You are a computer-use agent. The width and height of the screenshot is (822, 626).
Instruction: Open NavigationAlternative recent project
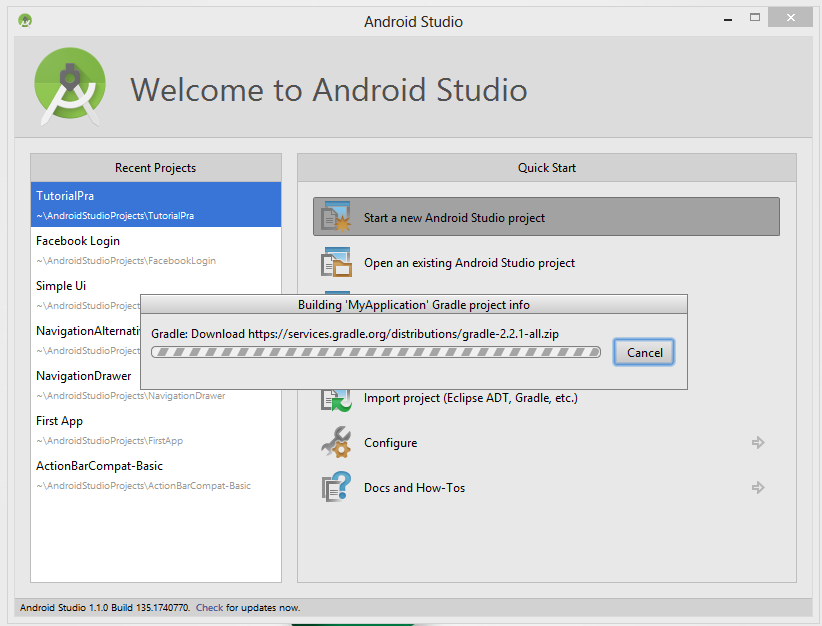click(86, 340)
